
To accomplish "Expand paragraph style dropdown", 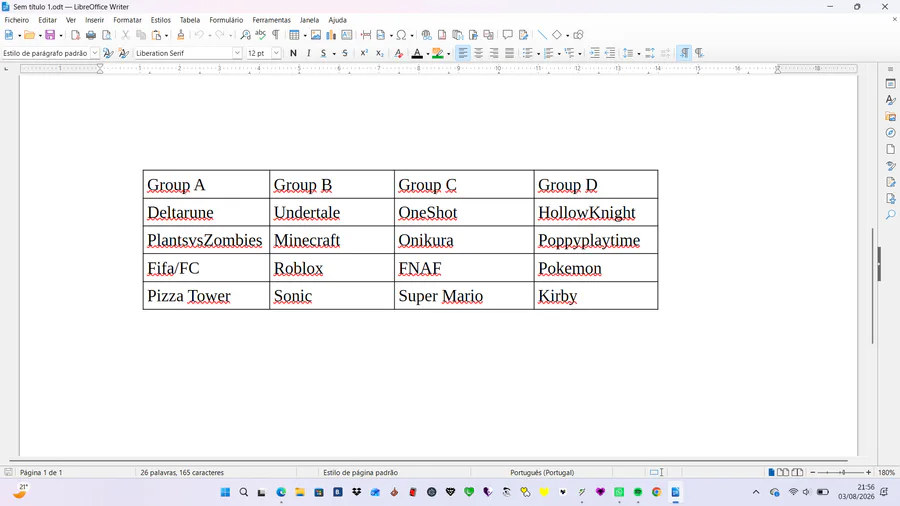I will click(95, 53).
